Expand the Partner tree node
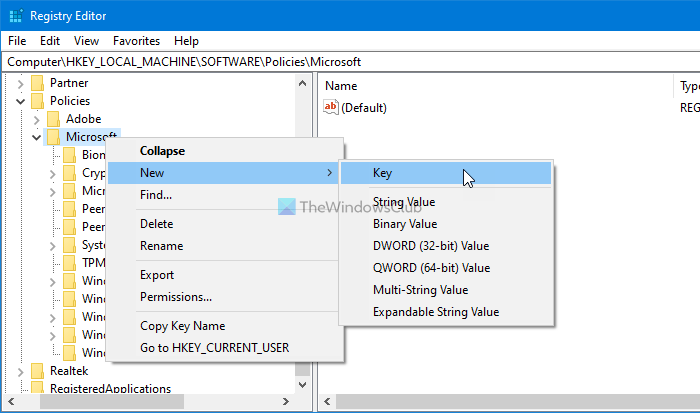 point(20,83)
